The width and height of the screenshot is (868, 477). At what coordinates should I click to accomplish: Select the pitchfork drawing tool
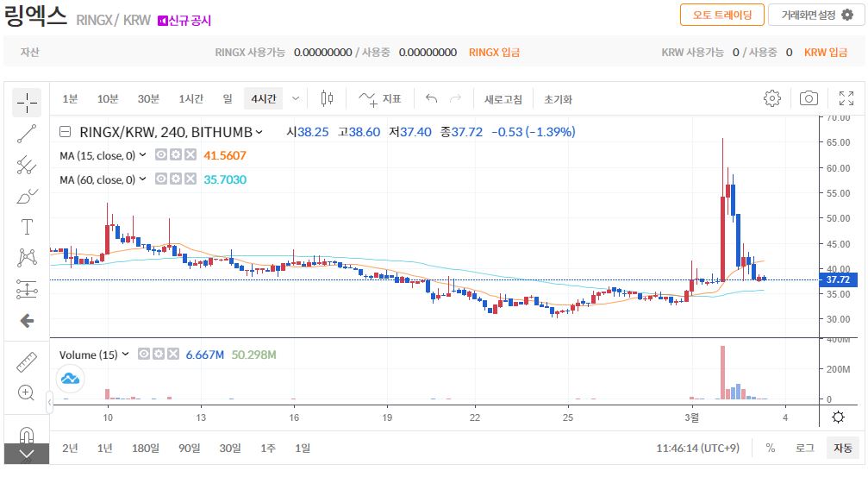click(x=27, y=165)
